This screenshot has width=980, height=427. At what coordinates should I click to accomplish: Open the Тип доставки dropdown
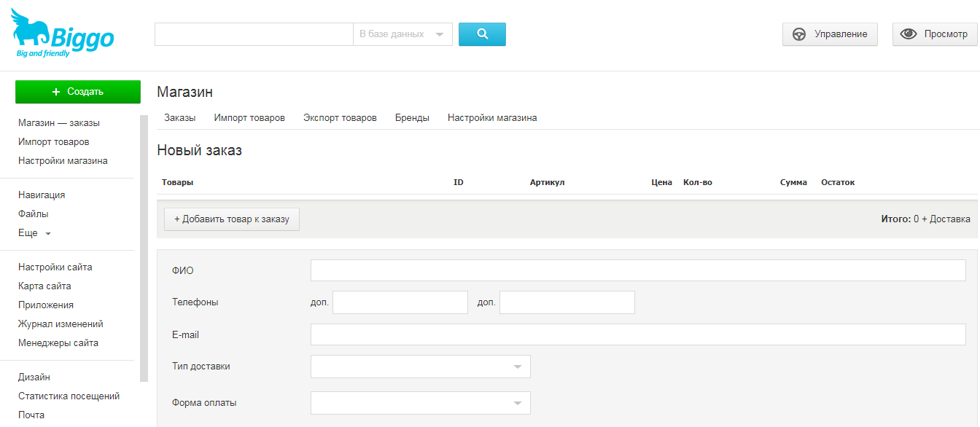(420, 367)
